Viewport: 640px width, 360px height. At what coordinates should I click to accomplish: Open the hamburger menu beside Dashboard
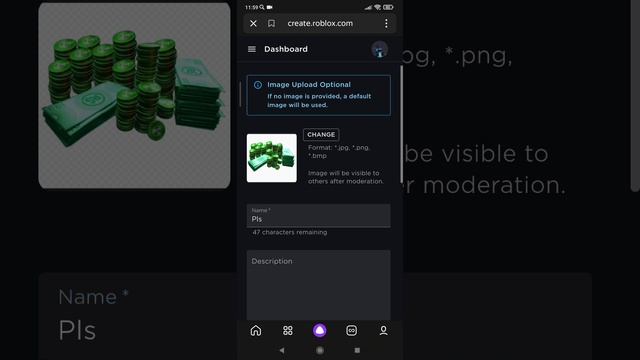tap(252, 49)
